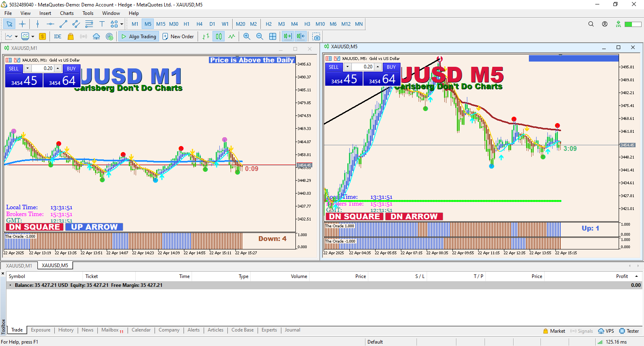Click the 3454.45 price marker on M5 chart
This screenshot has height=346, width=644.
tap(627, 145)
